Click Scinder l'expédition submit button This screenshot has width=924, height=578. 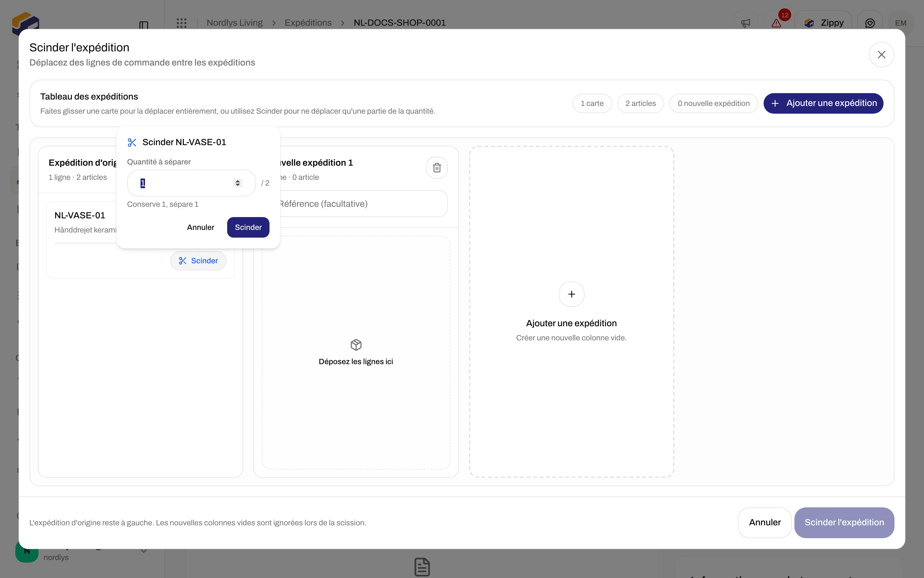tap(844, 522)
